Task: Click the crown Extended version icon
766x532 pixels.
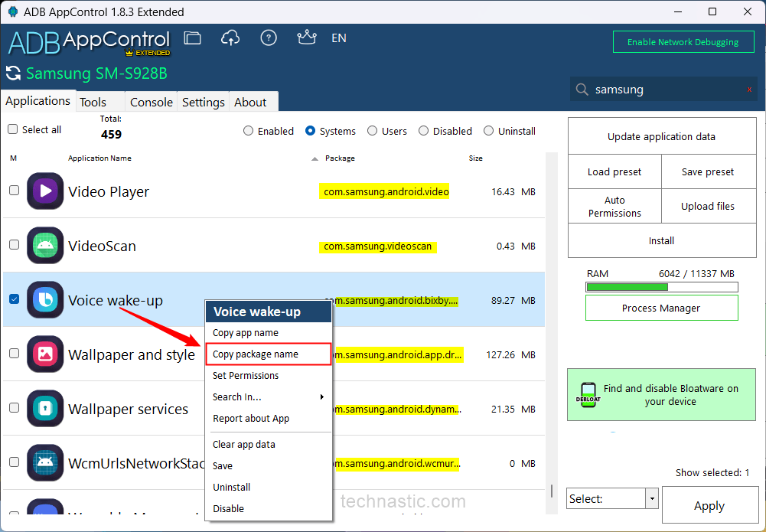Action: 306,38
